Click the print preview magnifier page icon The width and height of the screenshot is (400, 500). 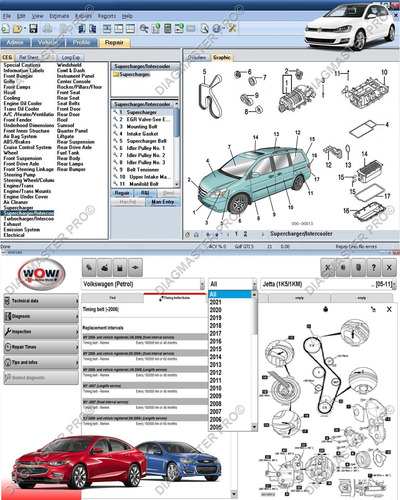click(204, 29)
